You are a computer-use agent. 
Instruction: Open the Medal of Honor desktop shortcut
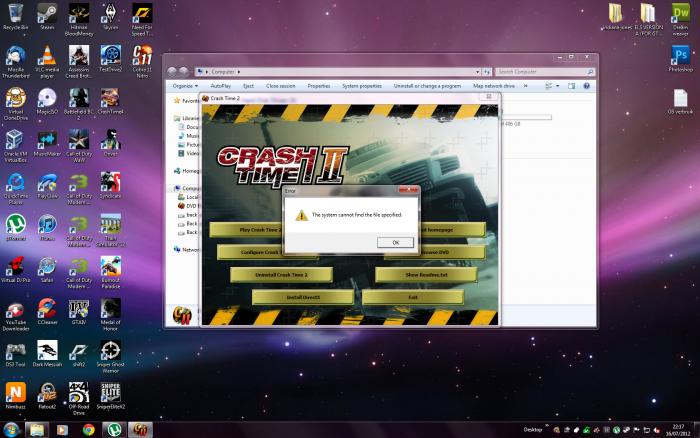click(x=110, y=315)
